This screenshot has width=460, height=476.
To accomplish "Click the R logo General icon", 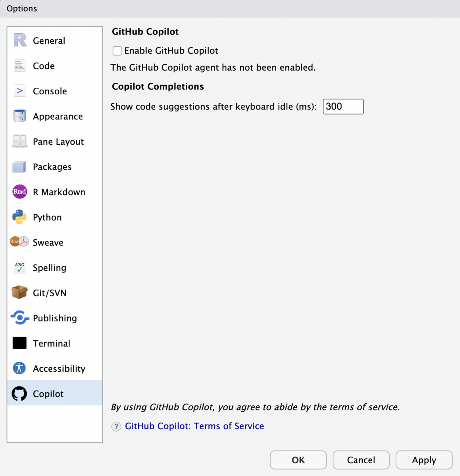I will [x=20, y=40].
